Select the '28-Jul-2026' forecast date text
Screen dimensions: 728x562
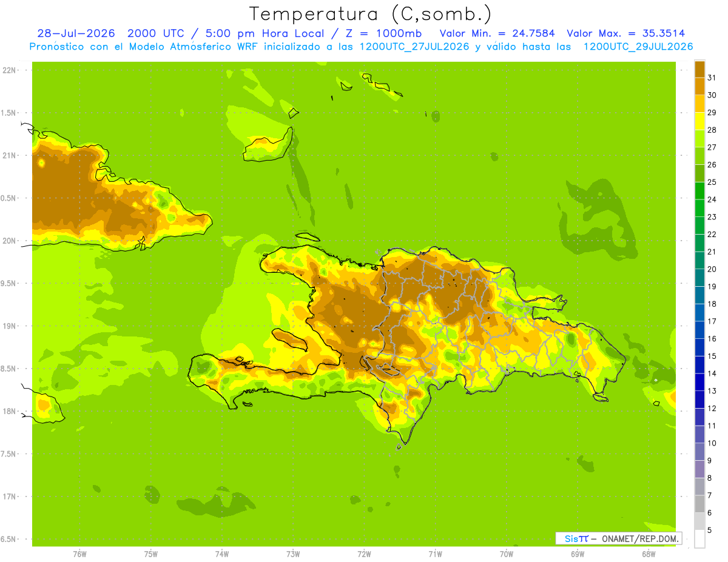tap(76, 33)
